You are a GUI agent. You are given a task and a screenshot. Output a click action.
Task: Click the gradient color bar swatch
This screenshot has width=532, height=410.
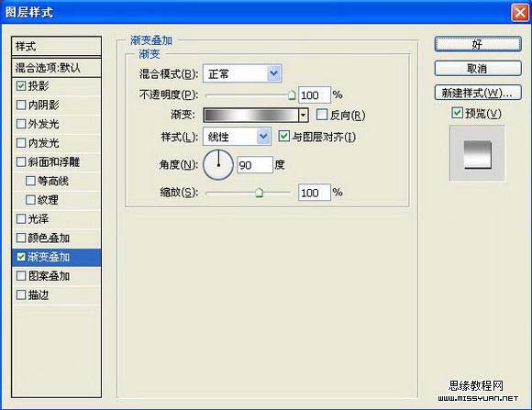(251, 116)
